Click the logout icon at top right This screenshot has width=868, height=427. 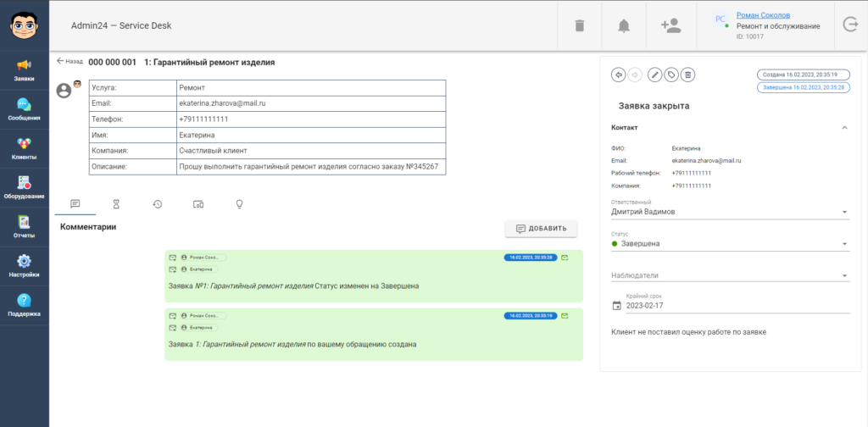pyautogui.click(x=850, y=25)
